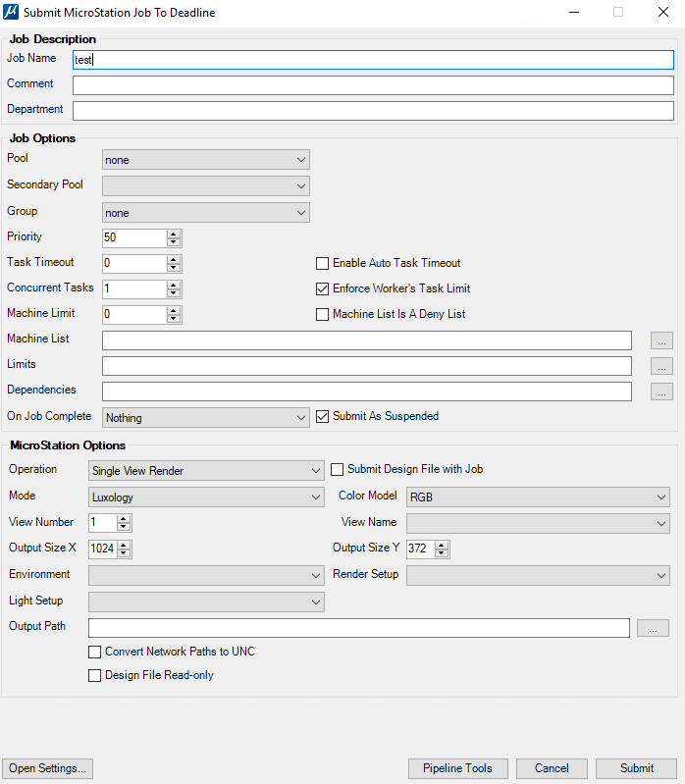Browse Output Path with ellipsis button
The image size is (685, 784).
[653, 628]
